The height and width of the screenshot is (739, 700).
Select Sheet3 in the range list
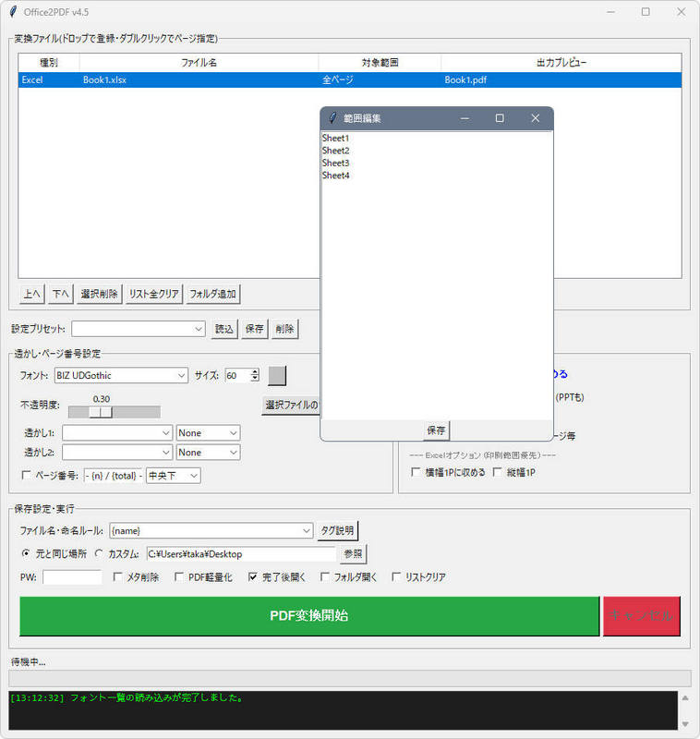click(x=336, y=163)
